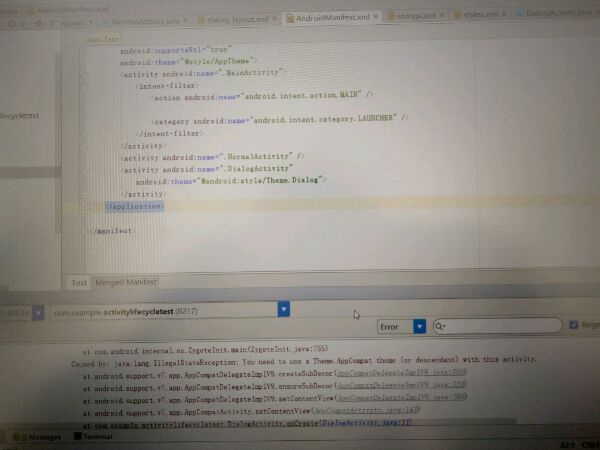
Task: Click the magnifier icon in the logcat search
Action: 440,326
